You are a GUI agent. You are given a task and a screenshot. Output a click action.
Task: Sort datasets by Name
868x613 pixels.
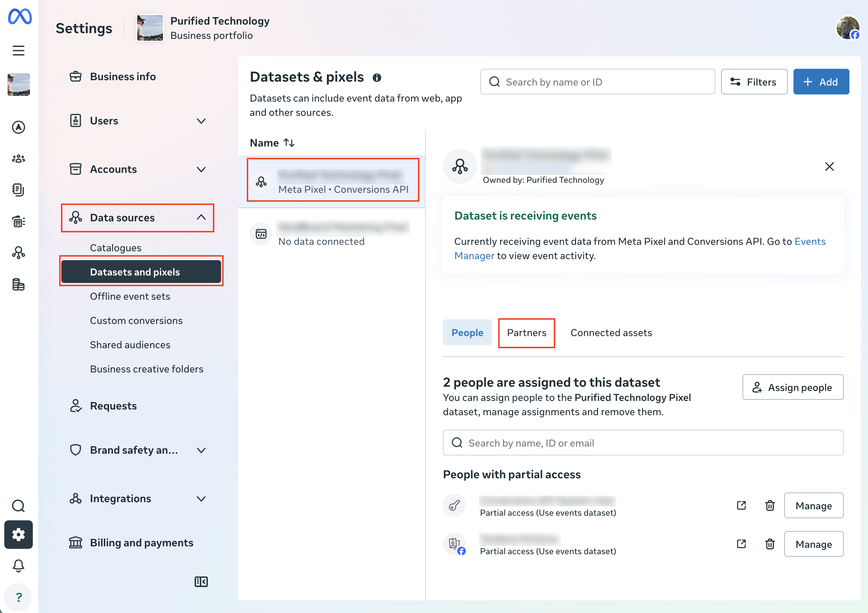click(x=272, y=143)
